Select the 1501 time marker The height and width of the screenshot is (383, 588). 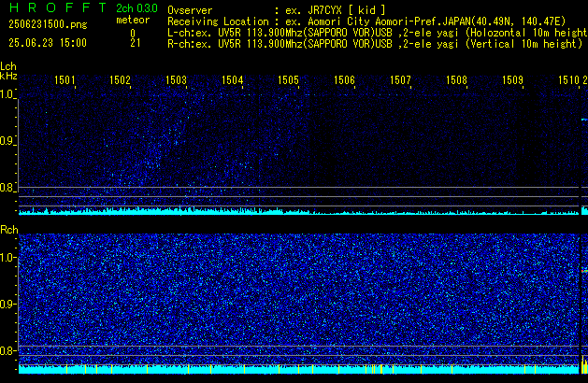click(65, 80)
